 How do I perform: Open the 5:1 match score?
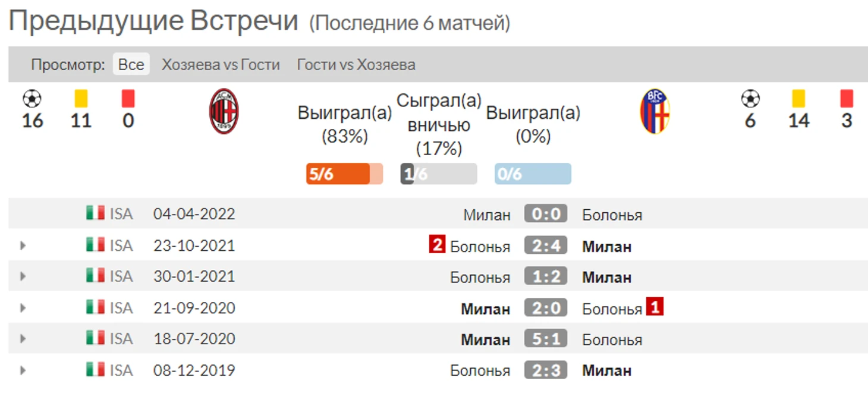tap(546, 339)
